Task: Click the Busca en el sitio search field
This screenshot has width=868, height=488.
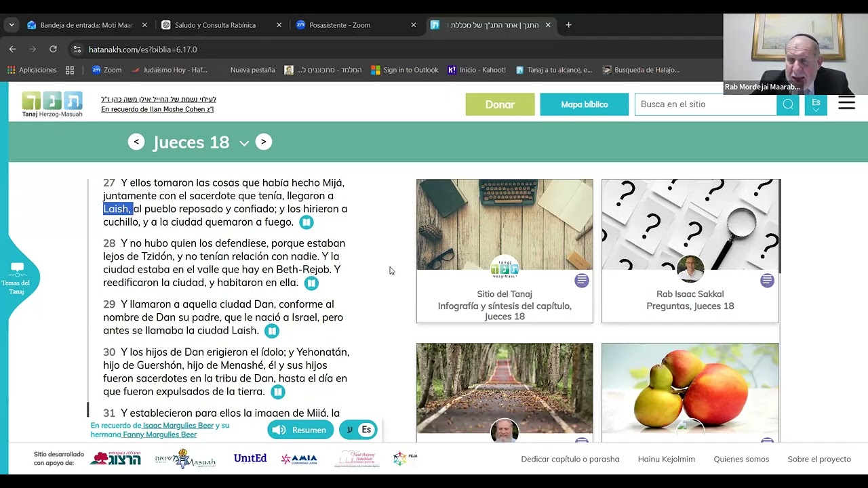Action: [x=705, y=104]
